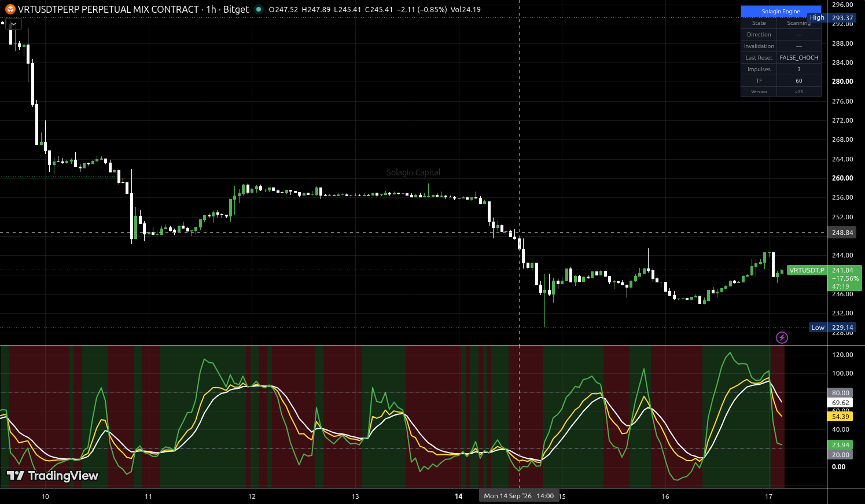Click the Invalidation row label
The height and width of the screenshot is (504, 865).
click(759, 46)
